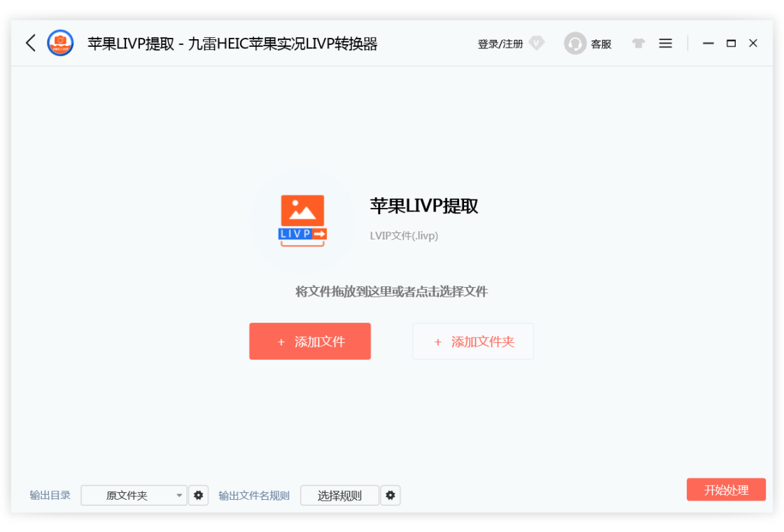Open 登录/注册 login link
Image resolution: width=784 pixels, height=532 pixels.
coord(500,44)
